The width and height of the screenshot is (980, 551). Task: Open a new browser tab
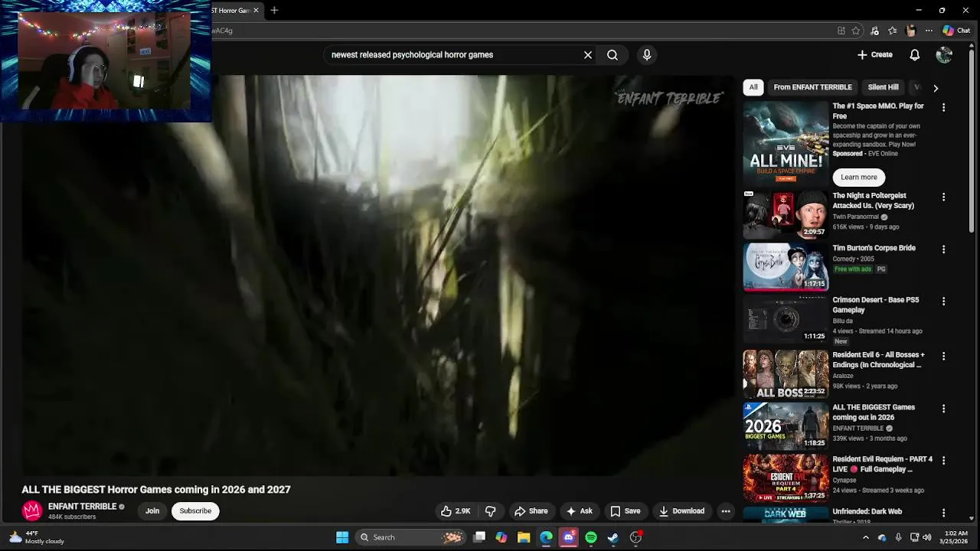(x=274, y=10)
